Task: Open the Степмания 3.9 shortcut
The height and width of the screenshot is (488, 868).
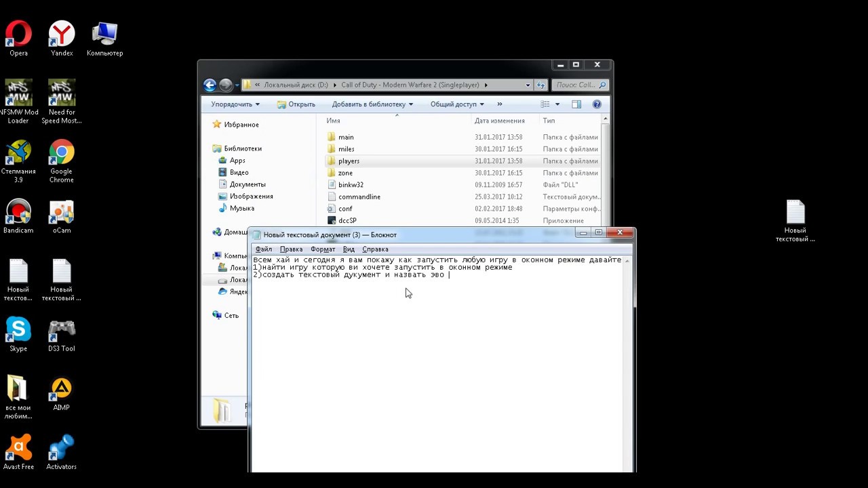Action: [18, 161]
